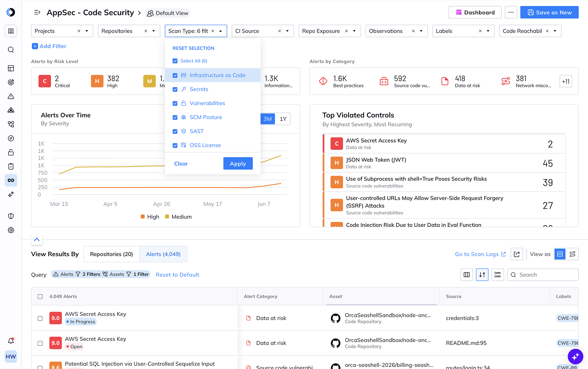Screen dimensions: 588x369
Task: Expand the Observations filter dropdown
Action: coord(421,31)
